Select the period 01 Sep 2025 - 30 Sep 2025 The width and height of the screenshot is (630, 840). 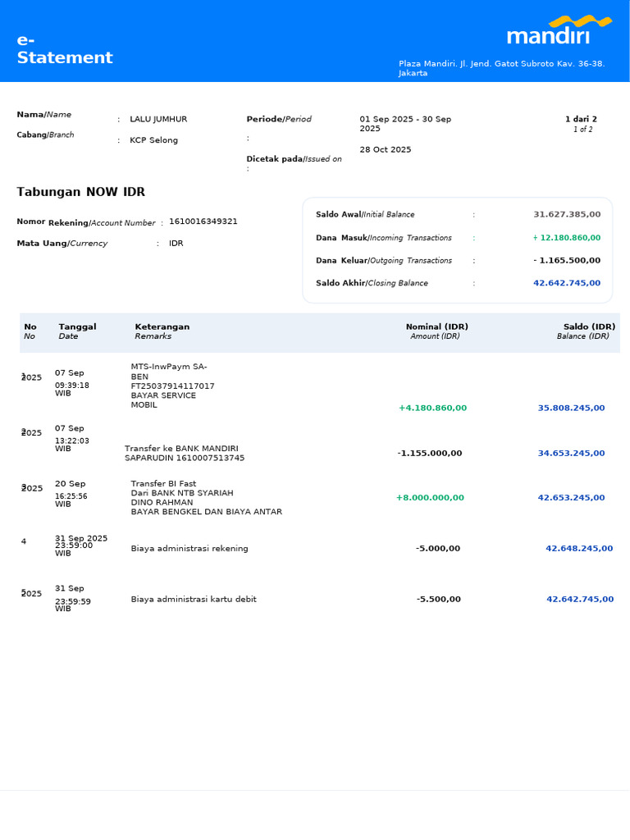point(405,124)
